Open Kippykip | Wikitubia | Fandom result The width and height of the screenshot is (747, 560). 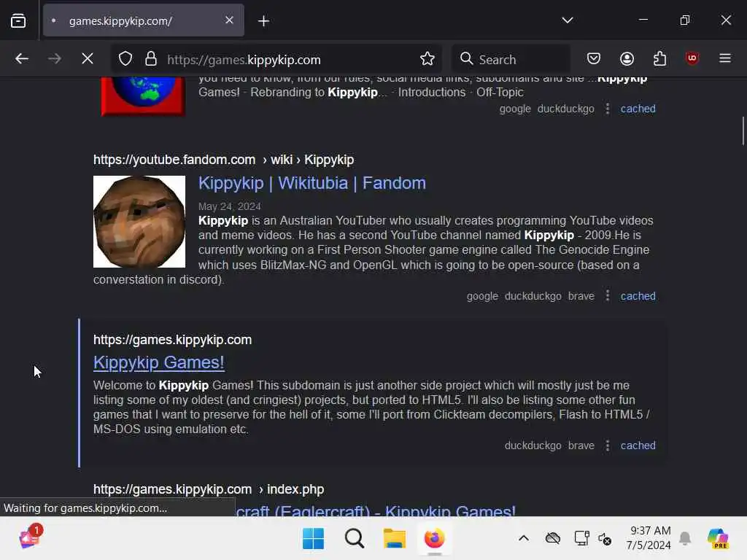click(312, 183)
